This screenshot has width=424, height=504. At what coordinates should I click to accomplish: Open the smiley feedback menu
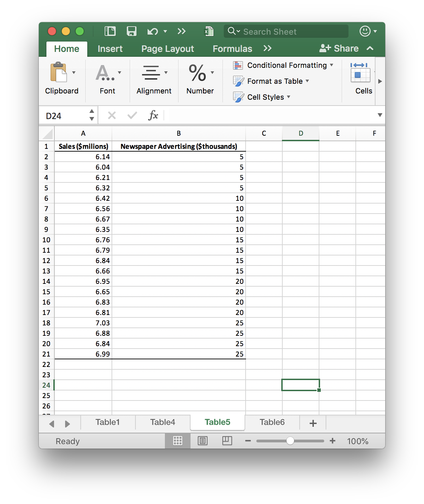point(368,31)
